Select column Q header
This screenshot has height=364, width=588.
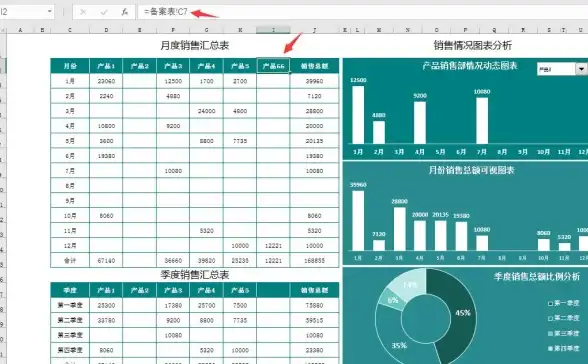pos(494,30)
